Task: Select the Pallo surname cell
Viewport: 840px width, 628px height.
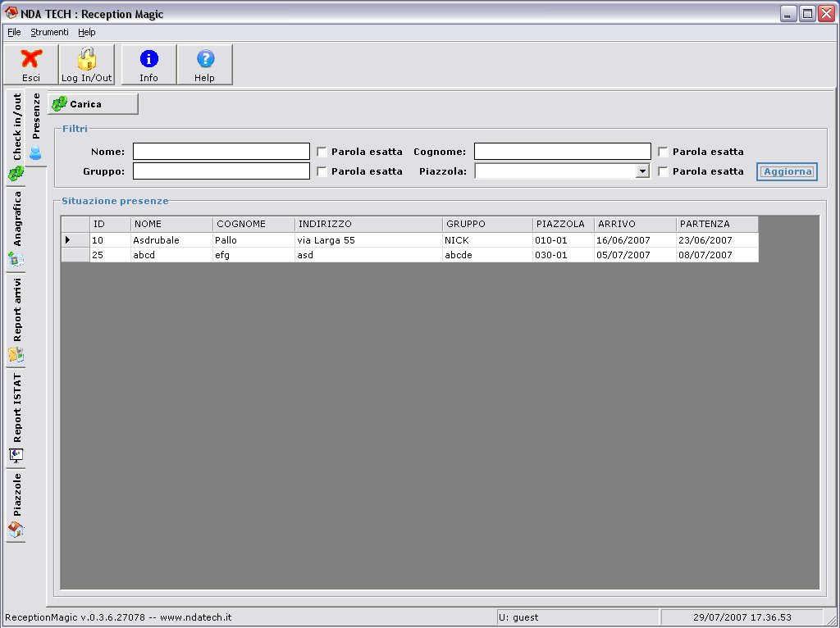Action: tap(254, 240)
